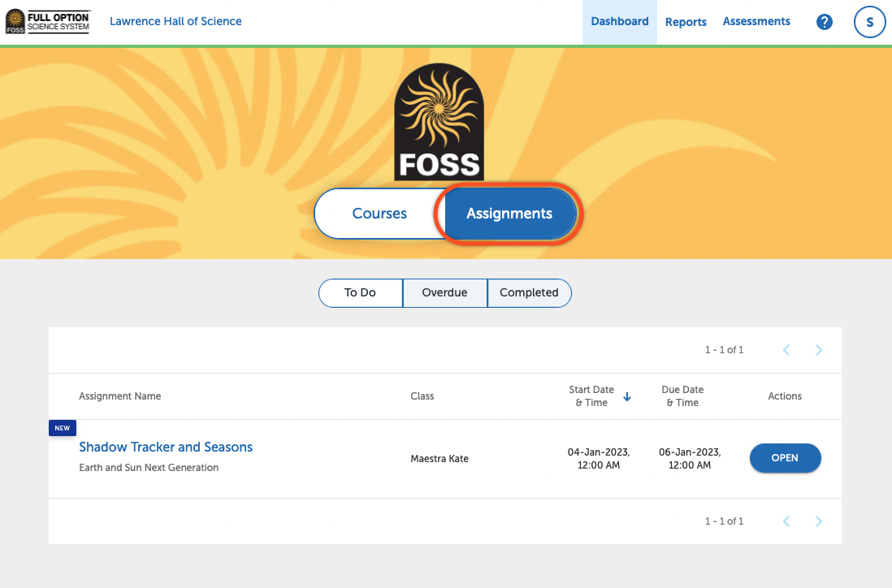Click the FOSS Full Option Science System logo

pyautogui.click(x=48, y=22)
